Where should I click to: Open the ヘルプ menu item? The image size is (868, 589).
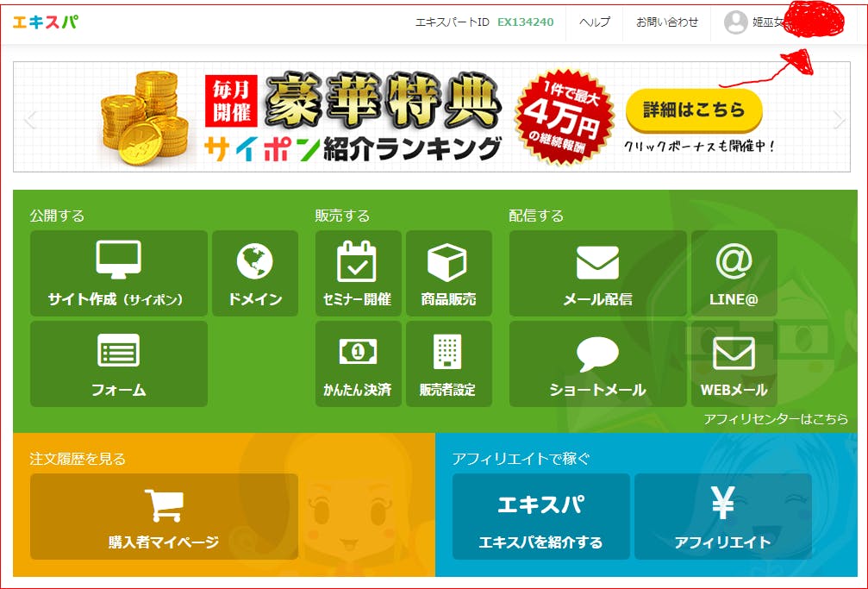595,22
